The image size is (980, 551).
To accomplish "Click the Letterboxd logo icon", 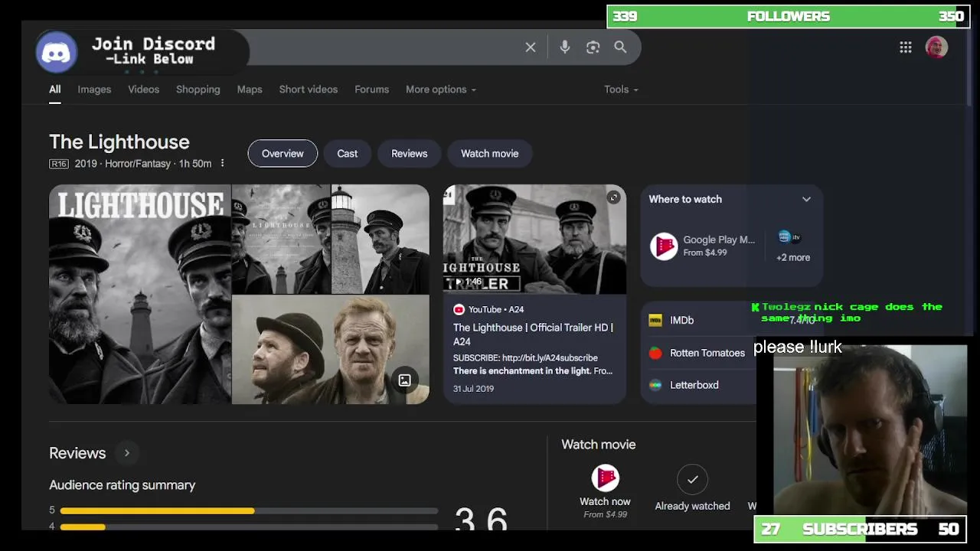I will point(655,385).
